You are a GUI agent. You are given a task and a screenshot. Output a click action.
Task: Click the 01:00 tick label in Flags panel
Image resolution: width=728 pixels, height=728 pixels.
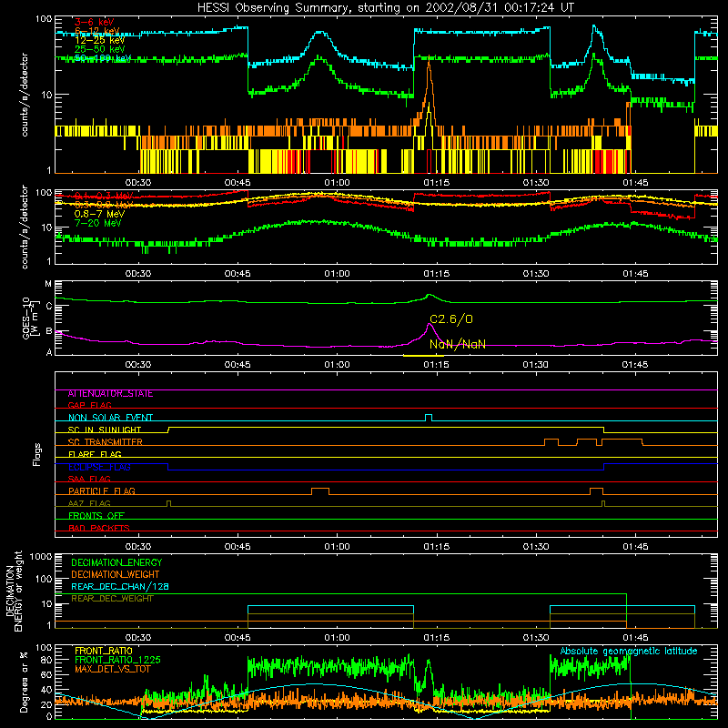tap(337, 547)
